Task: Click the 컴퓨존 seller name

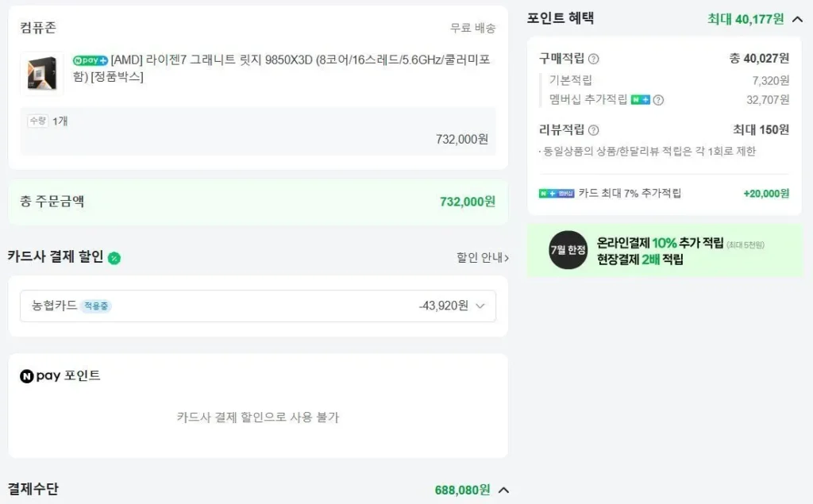Action: pyautogui.click(x=38, y=28)
